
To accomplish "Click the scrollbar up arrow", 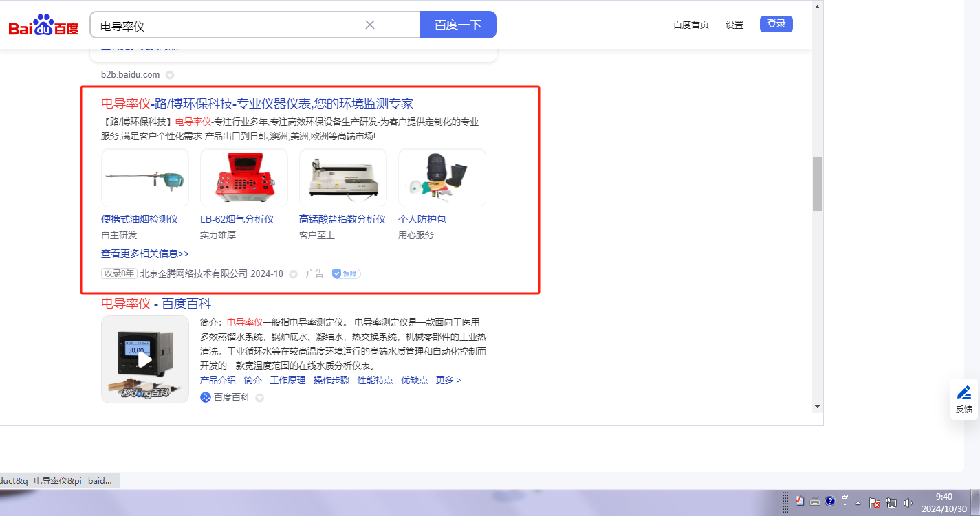I will coord(817,7).
